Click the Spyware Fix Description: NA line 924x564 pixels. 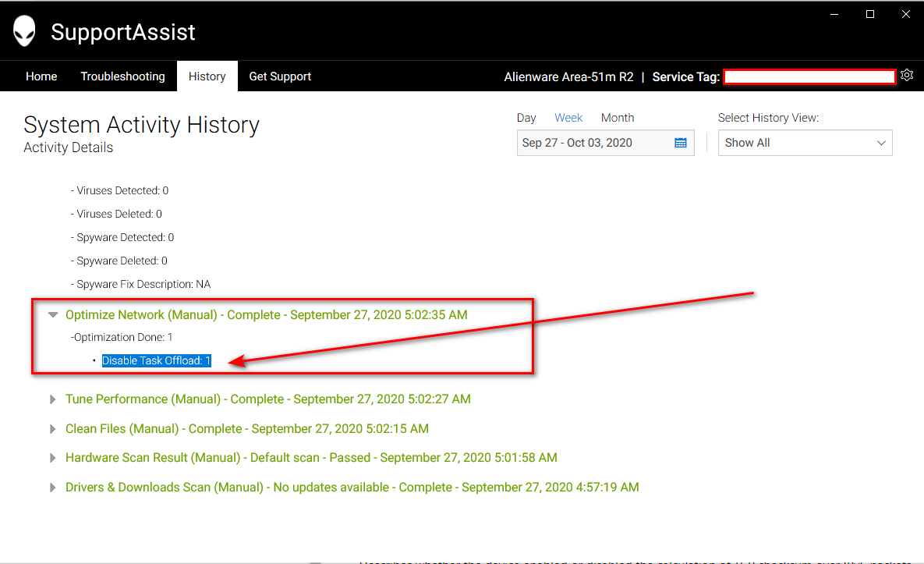click(x=141, y=284)
